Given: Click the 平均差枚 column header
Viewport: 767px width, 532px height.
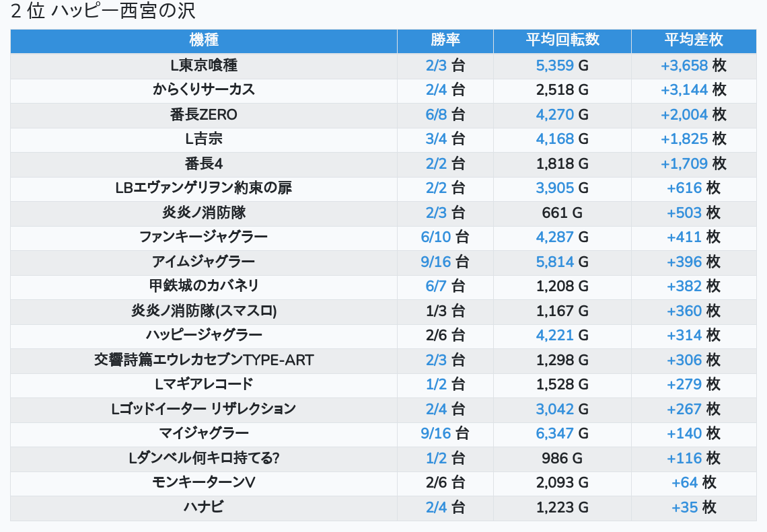Looking at the screenshot, I should [x=693, y=40].
